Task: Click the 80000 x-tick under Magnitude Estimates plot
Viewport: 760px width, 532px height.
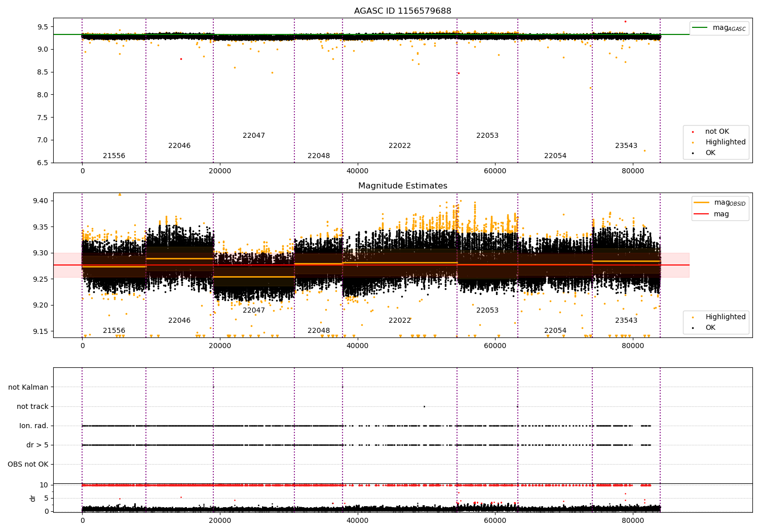Action: coord(633,346)
